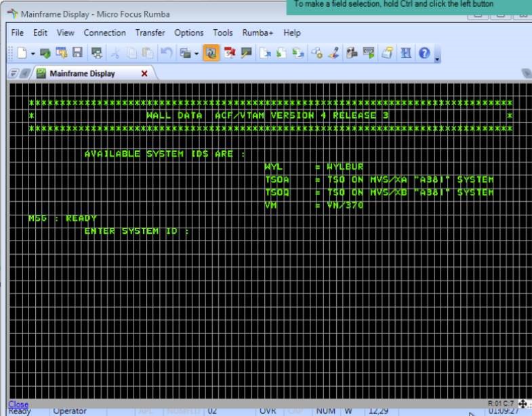Screen dimensions: 532x416
Task: Click the send file to host icon
Action: click(265, 53)
